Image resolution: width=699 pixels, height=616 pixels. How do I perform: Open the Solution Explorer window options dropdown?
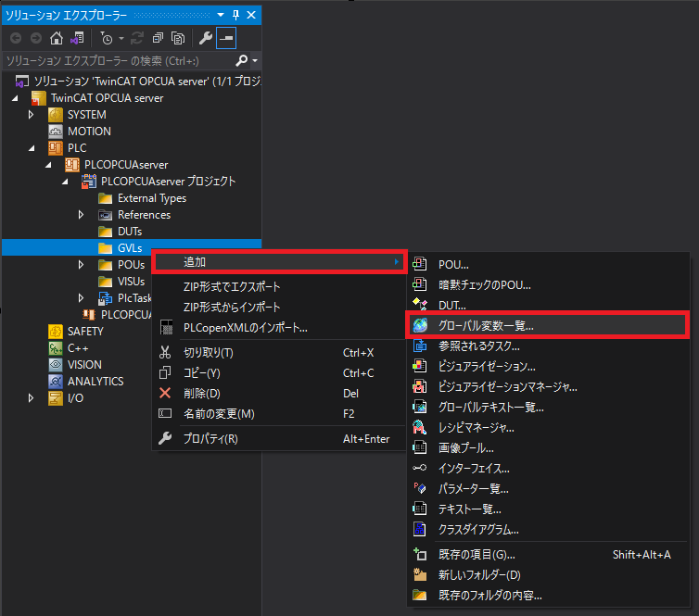point(221,15)
